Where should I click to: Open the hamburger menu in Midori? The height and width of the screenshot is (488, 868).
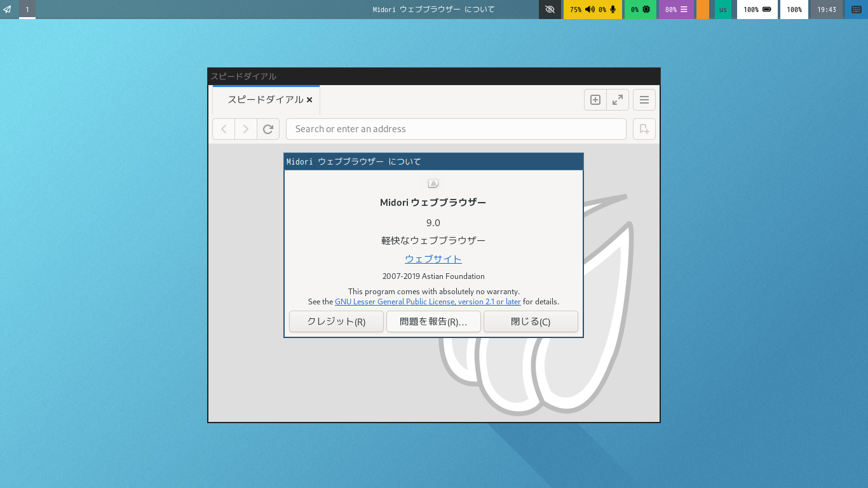(644, 100)
